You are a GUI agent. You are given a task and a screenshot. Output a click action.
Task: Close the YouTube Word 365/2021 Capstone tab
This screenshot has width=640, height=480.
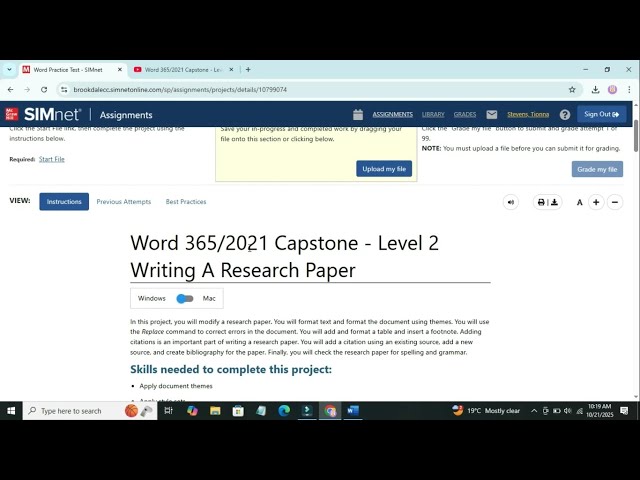click(231, 70)
